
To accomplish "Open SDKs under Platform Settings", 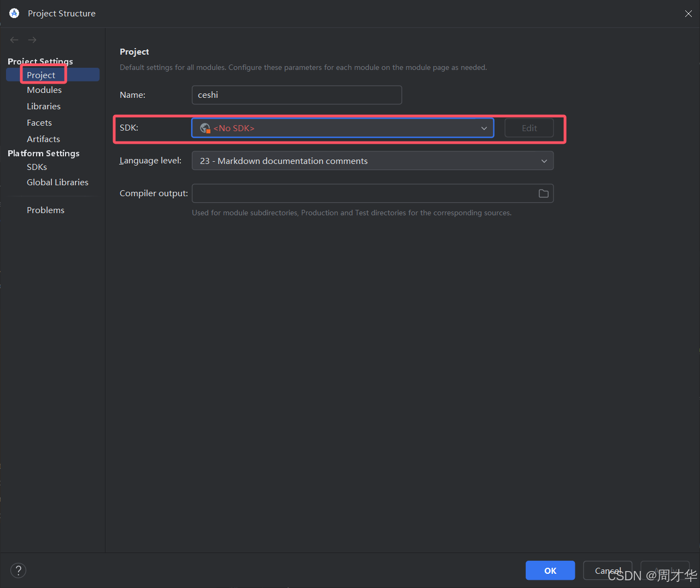I will [x=37, y=167].
